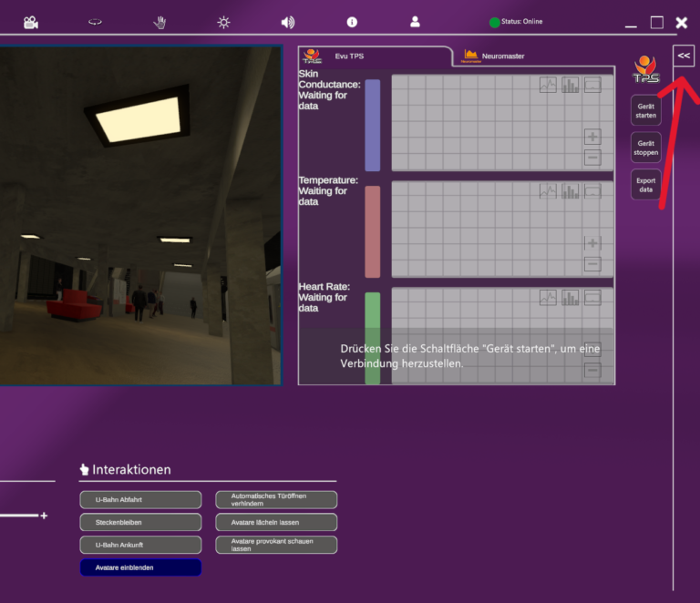
Task: Click Automatisches Türöffnen verhindern button
Action: 276,499
